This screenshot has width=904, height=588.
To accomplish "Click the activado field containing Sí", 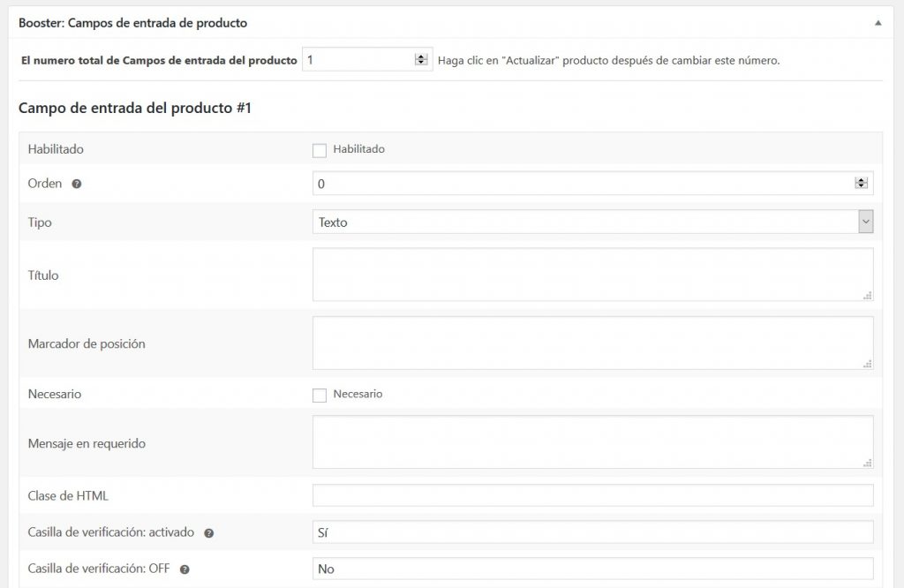I will coord(592,532).
